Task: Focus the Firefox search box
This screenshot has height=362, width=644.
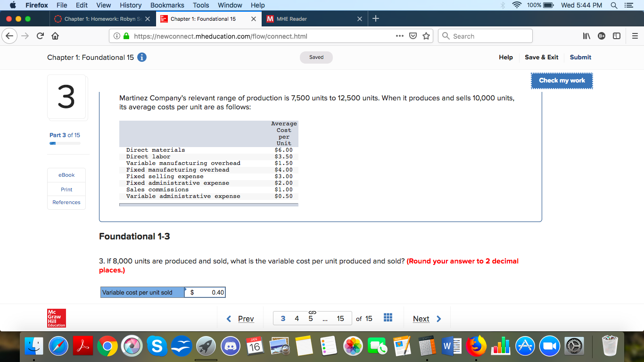Action: pyautogui.click(x=486, y=36)
